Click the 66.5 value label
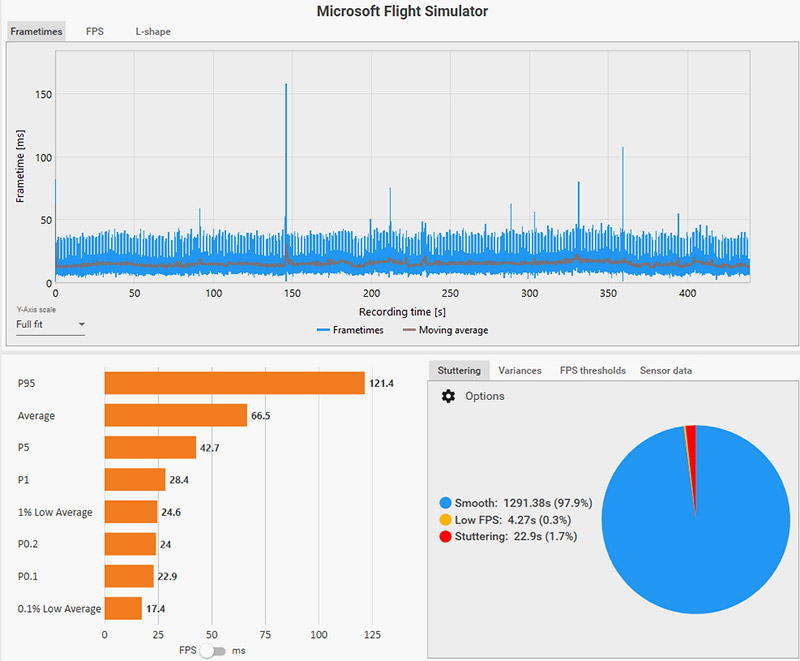Image resolution: width=800 pixels, height=661 pixels. click(261, 416)
